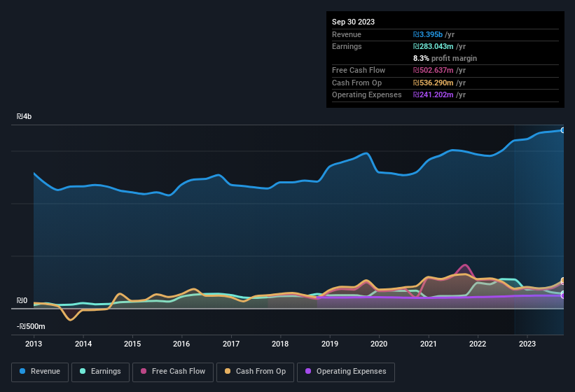Toggle the Free Cash Flow legend button

point(173,372)
